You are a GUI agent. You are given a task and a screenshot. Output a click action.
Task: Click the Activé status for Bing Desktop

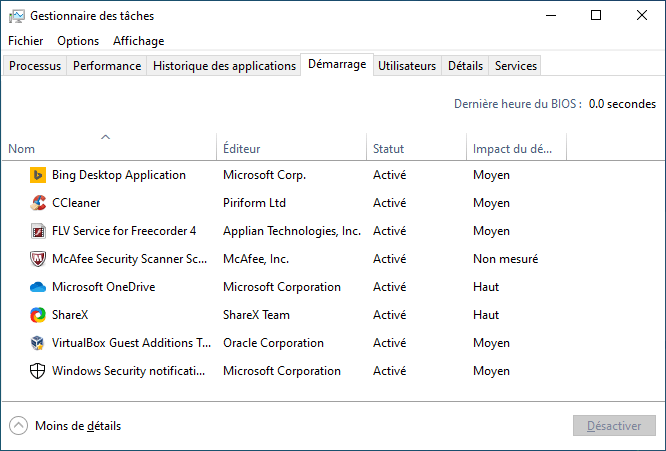(x=389, y=175)
